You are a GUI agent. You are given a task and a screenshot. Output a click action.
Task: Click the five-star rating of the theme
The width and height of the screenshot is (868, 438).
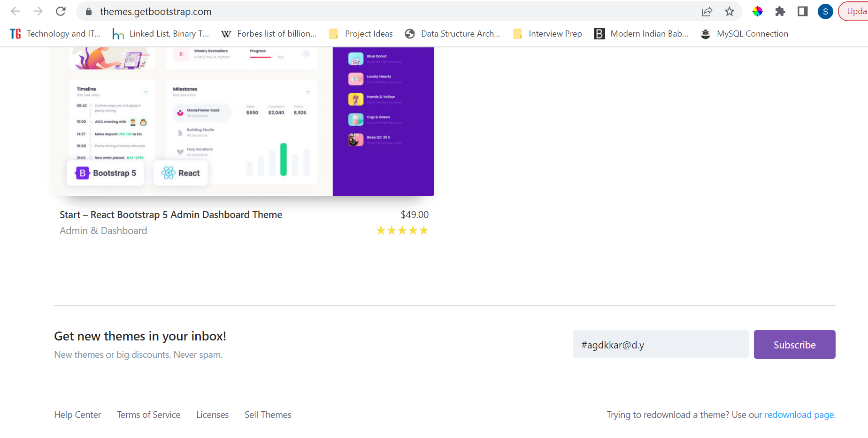[x=402, y=230]
